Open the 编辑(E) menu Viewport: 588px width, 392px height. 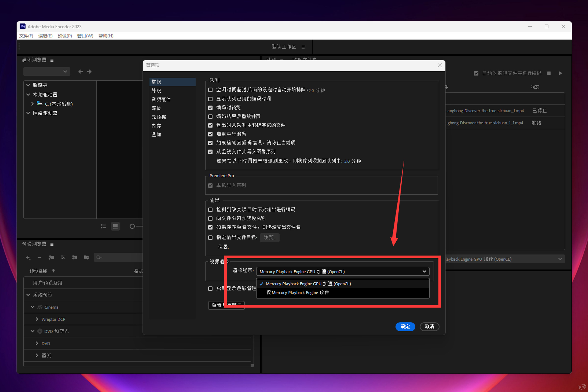45,36
